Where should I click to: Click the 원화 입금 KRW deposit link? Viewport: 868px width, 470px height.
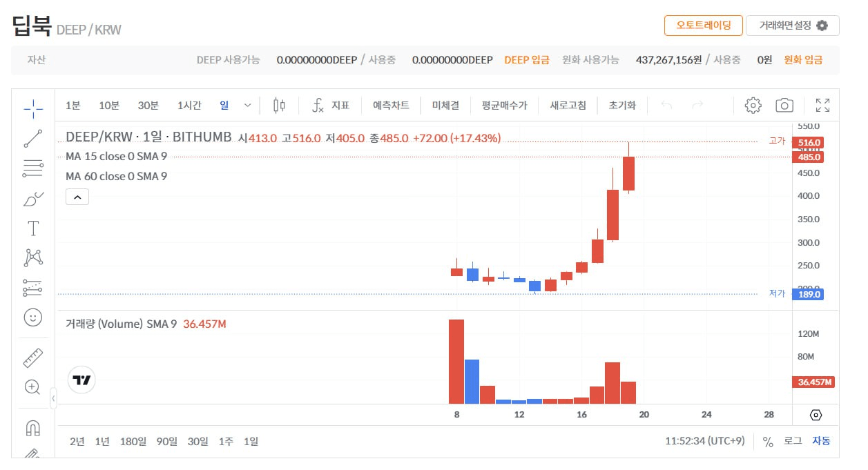(803, 60)
